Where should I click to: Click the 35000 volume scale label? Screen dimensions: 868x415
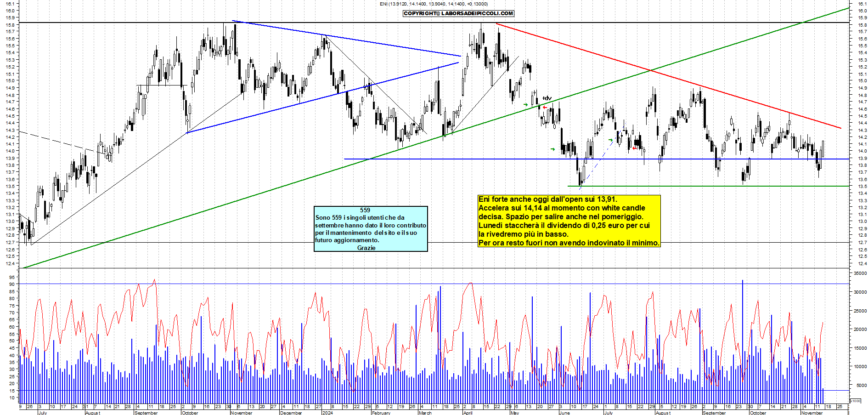pyautogui.click(x=860, y=273)
